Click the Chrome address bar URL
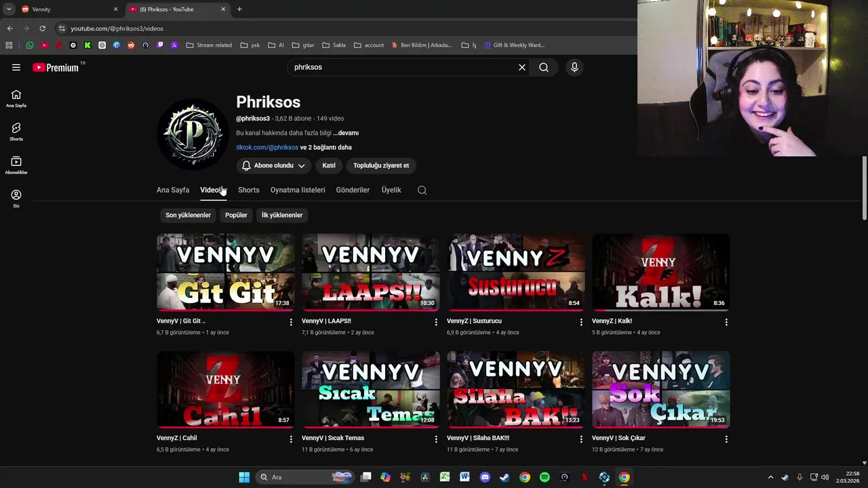The image size is (868, 488). 117,28
